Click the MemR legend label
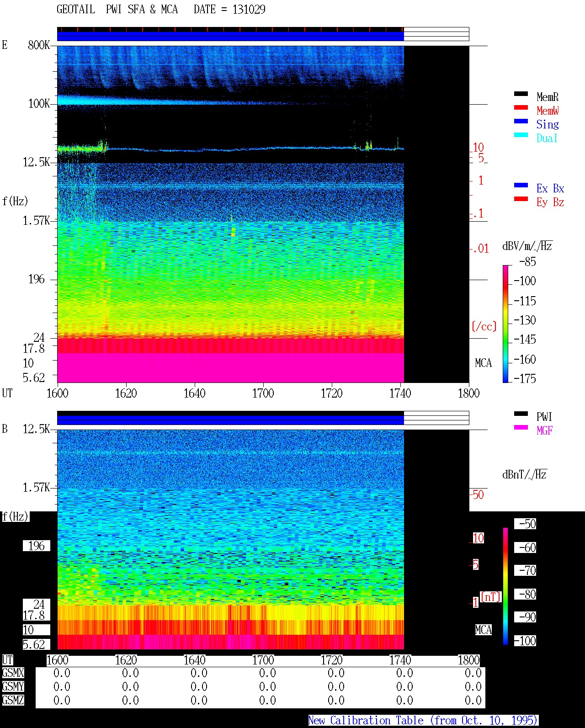Image resolution: width=585 pixels, height=728 pixels. point(548,97)
